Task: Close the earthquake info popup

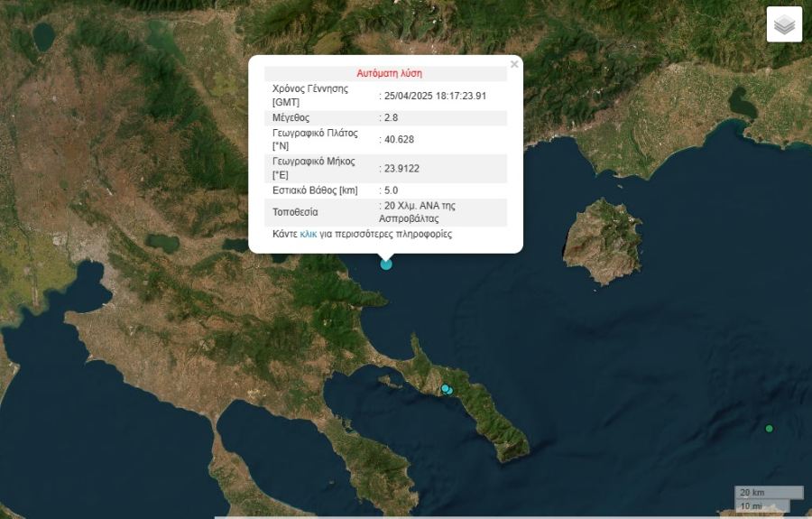Action: tap(513, 64)
